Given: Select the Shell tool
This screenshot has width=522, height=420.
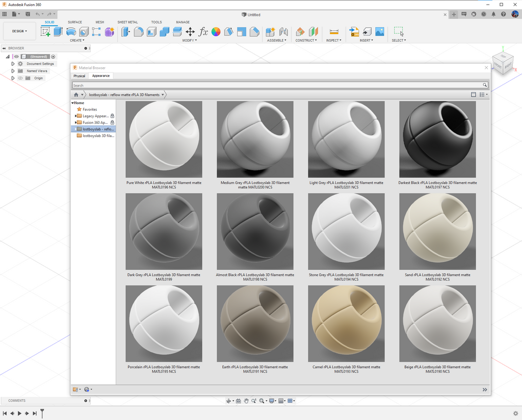Looking at the screenshot, I should (151, 32).
